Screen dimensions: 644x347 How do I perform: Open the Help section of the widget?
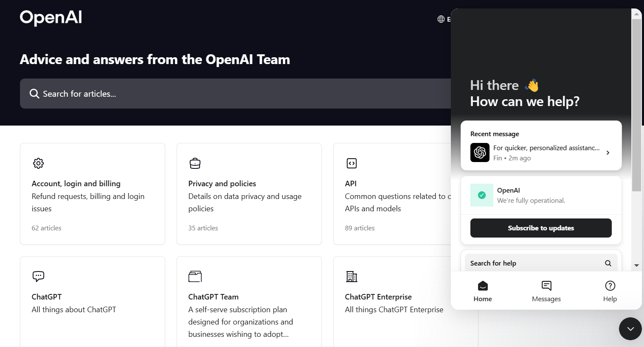point(610,291)
